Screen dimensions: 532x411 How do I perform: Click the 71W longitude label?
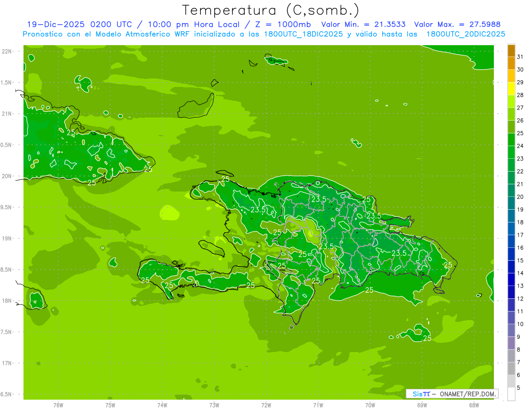pos(318,405)
